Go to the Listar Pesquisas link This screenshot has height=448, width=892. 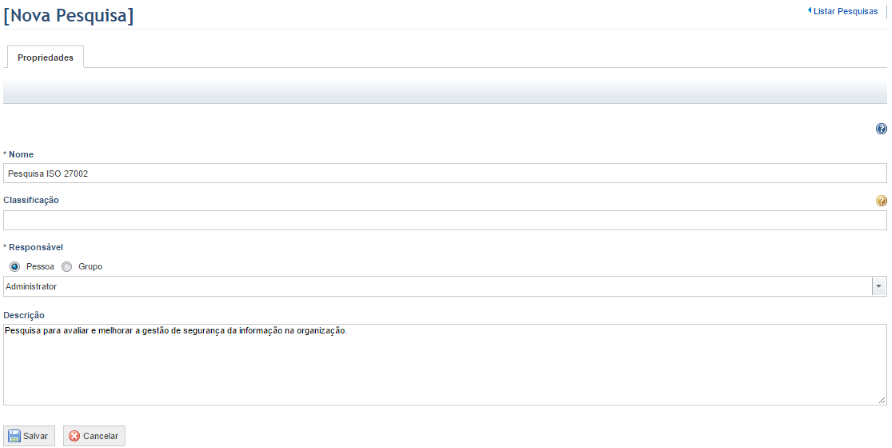pyautogui.click(x=845, y=11)
